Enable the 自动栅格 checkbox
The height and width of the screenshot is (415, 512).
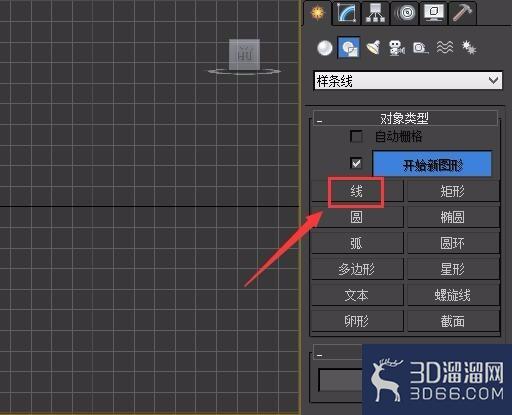tap(356, 136)
